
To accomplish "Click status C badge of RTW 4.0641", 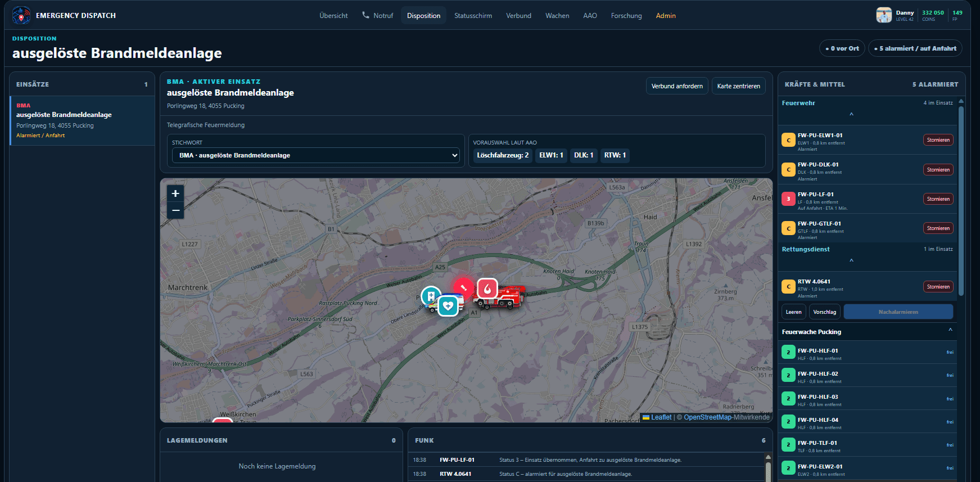I will coord(788,286).
